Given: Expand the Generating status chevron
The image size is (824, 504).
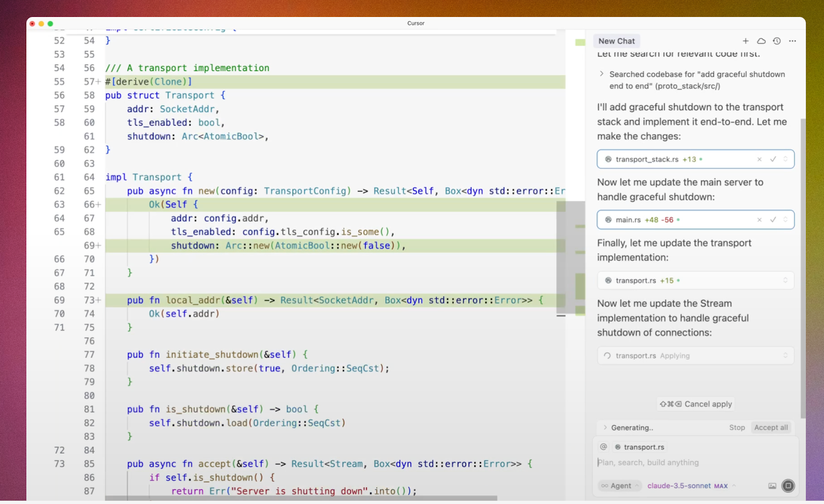Looking at the screenshot, I should pyautogui.click(x=605, y=428).
